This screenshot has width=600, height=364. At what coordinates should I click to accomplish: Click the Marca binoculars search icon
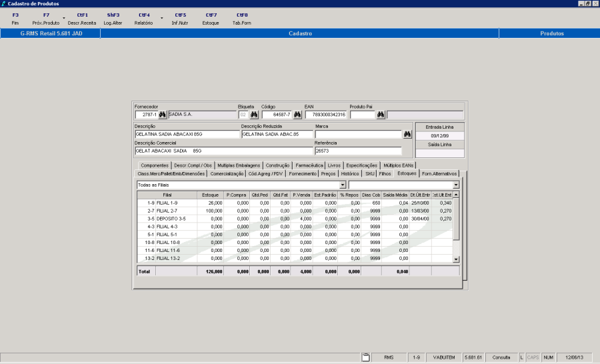407,134
